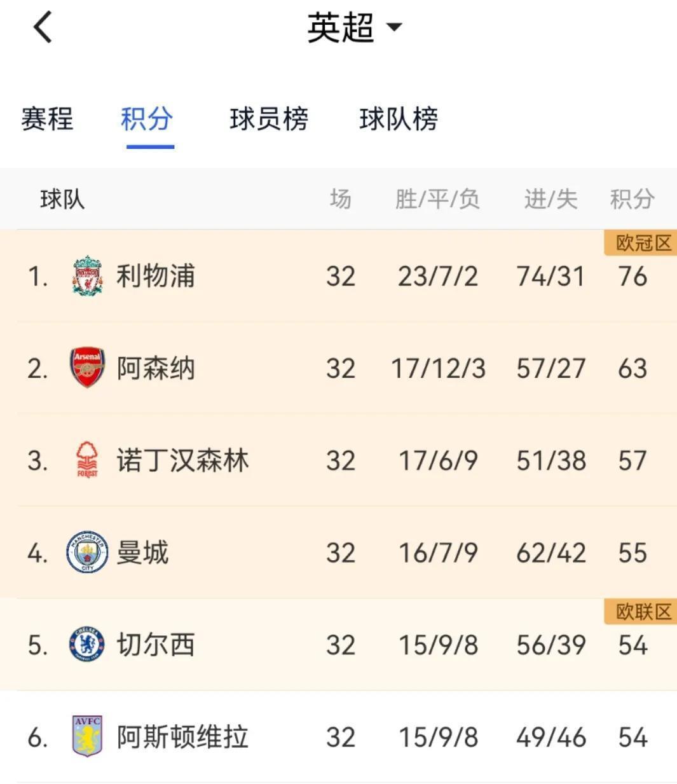Click the Chelsea club crest icon
This screenshot has width=677, height=784.
[x=88, y=644]
